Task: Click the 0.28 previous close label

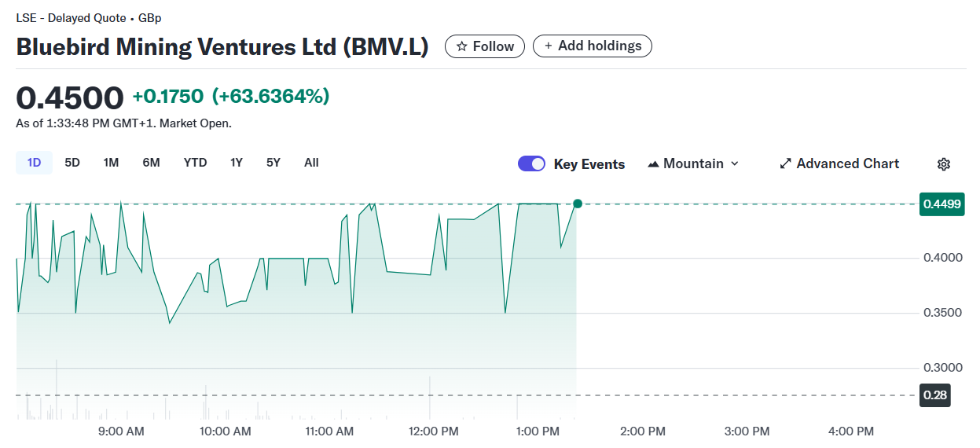Action: point(934,395)
